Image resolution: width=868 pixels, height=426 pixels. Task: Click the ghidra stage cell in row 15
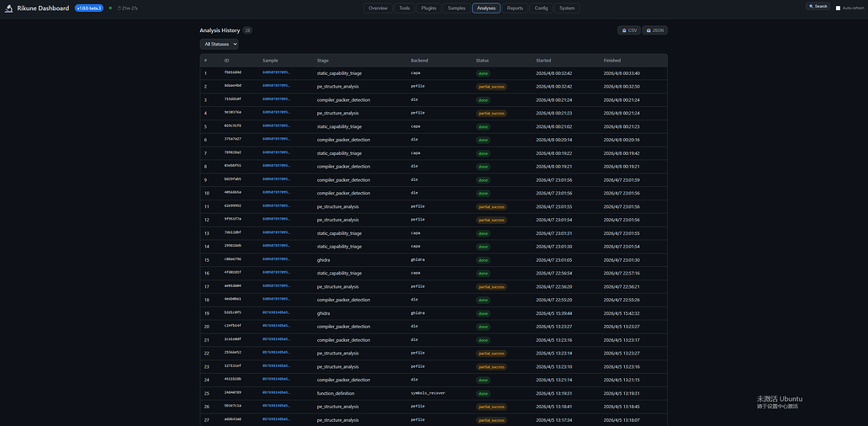tap(323, 260)
